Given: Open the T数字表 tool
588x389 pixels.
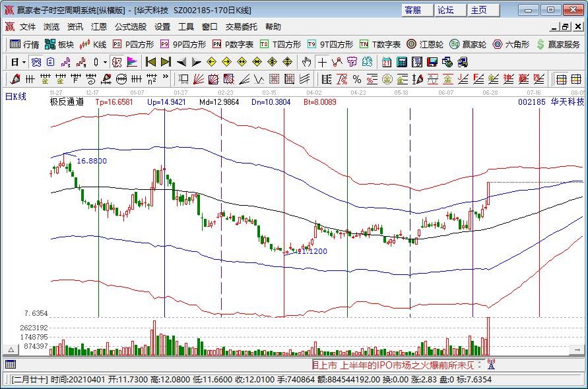Looking at the screenshot, I should tap(380, 45).
